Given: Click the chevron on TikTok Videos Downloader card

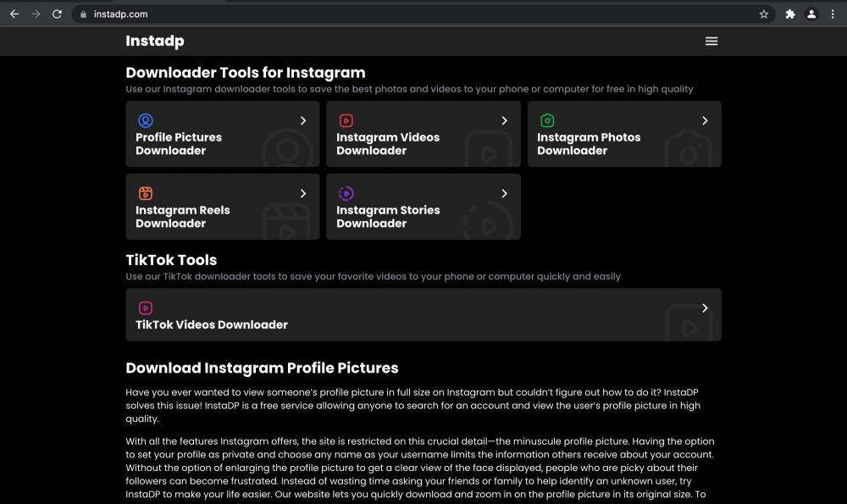Looking at the screenshot, I should coord(705,308).
